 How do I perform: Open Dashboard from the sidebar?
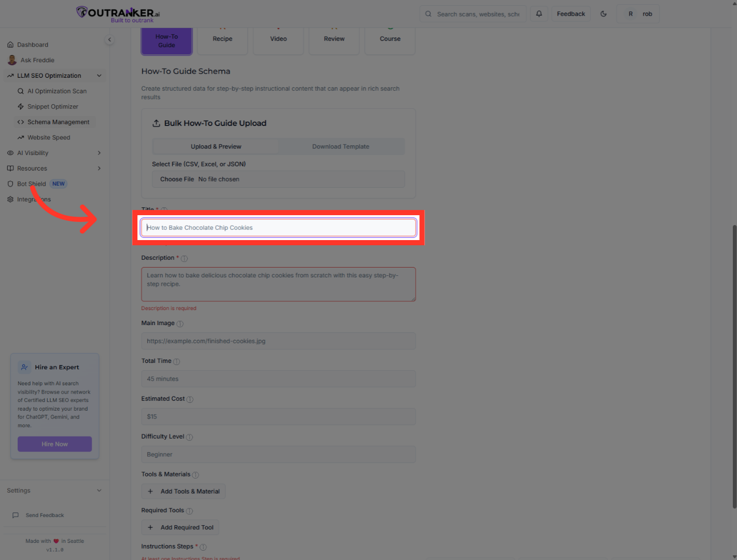[x=54, y=45]
